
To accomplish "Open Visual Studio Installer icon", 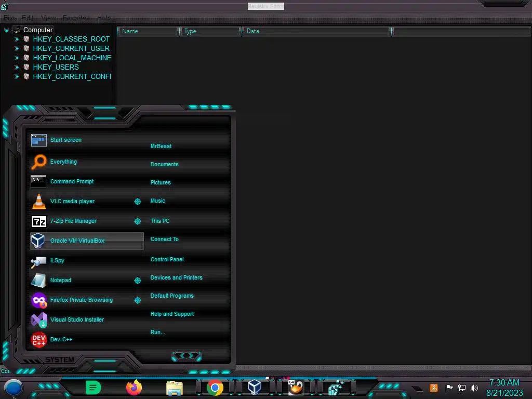I will coord(38,320).
